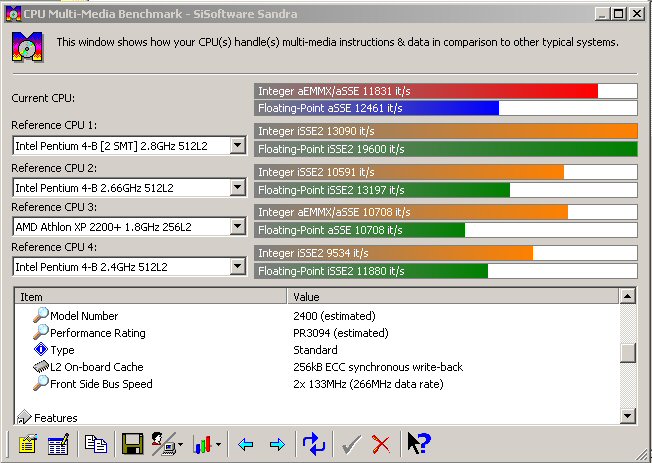This screenshot has height=463, width=652.
Task: Click the list scroll down arrow
Action: [x=627, y=416]
